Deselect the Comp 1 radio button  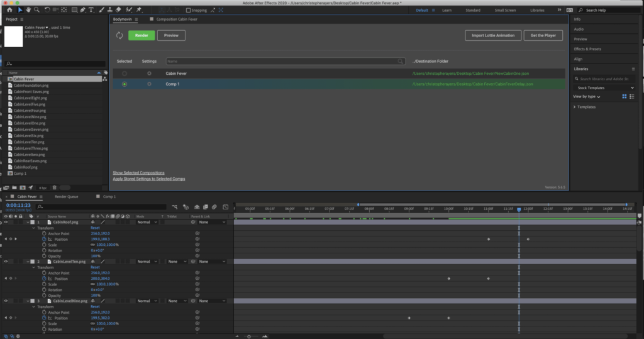[x=125, y=84]
